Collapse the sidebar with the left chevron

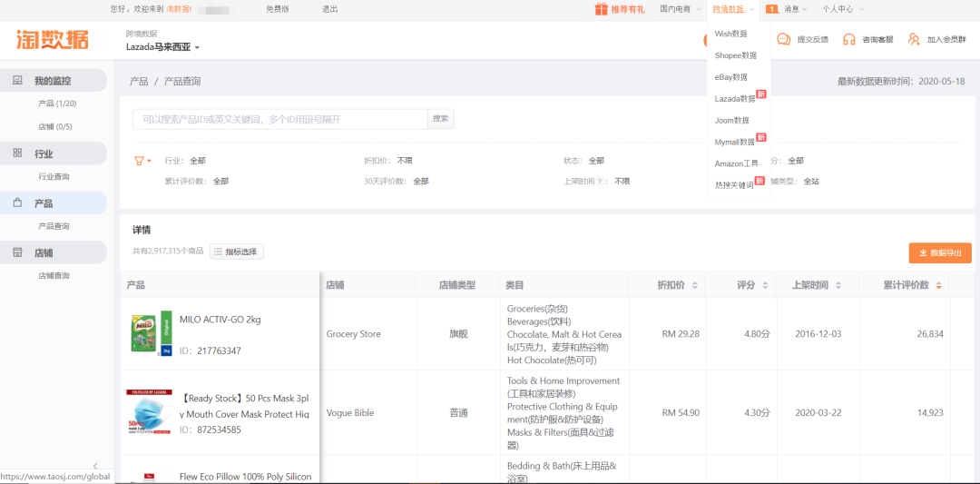(x=95, y=465)
